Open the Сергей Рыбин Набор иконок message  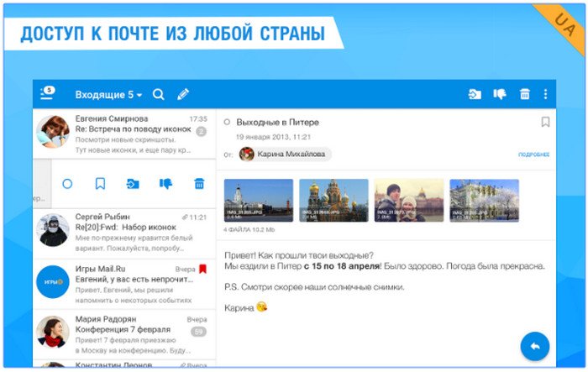[x=124, y=233]
